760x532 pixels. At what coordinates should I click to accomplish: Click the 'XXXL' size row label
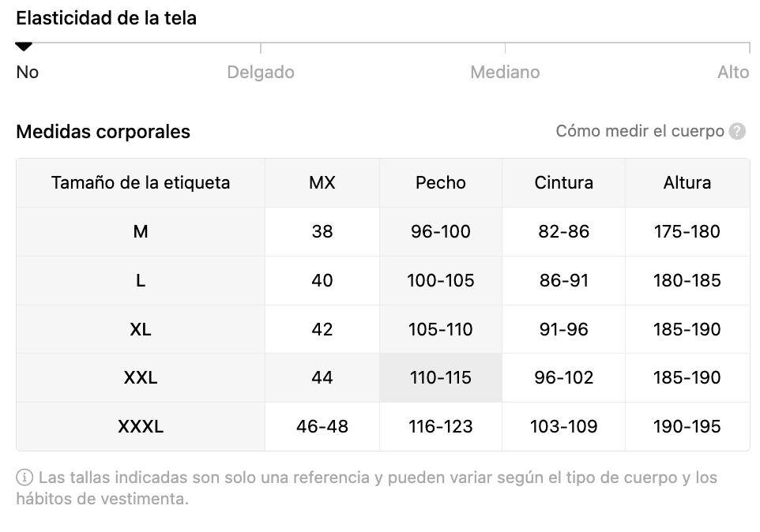point(141,426)
